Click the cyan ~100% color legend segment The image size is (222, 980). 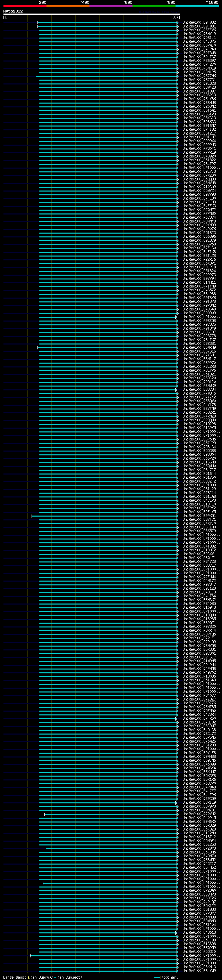pyautogui.click(x=197, y=6)
